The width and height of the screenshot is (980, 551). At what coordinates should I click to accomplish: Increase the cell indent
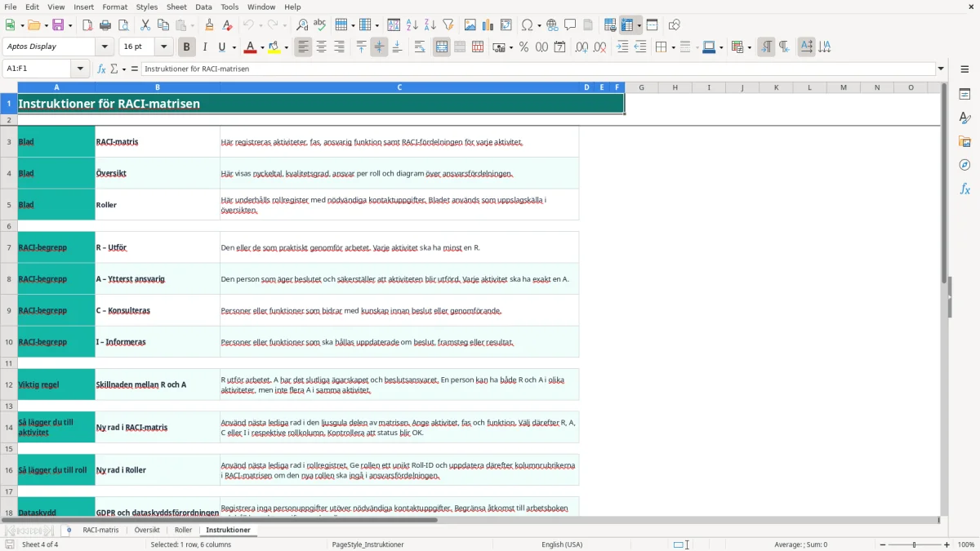[x=622, y=47]
